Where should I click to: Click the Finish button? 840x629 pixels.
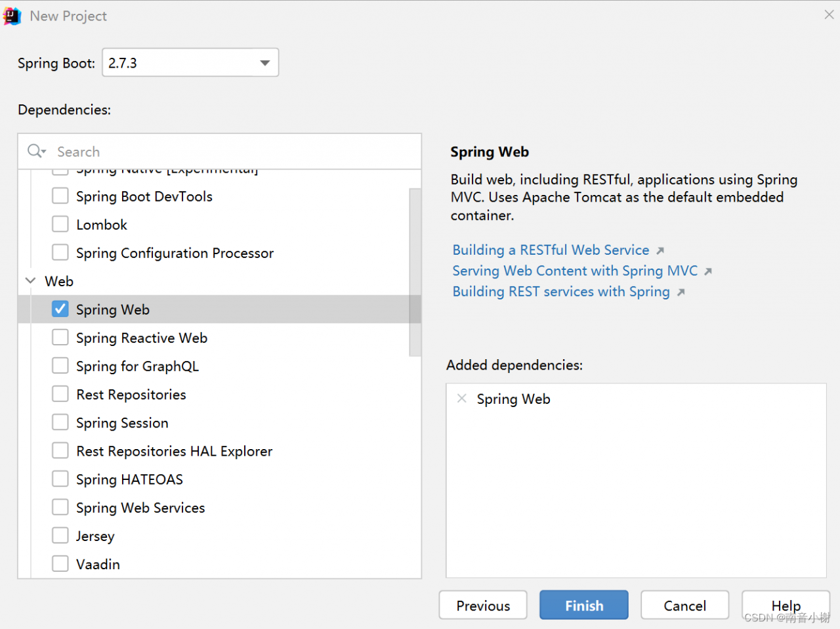(x=584, y=605)
